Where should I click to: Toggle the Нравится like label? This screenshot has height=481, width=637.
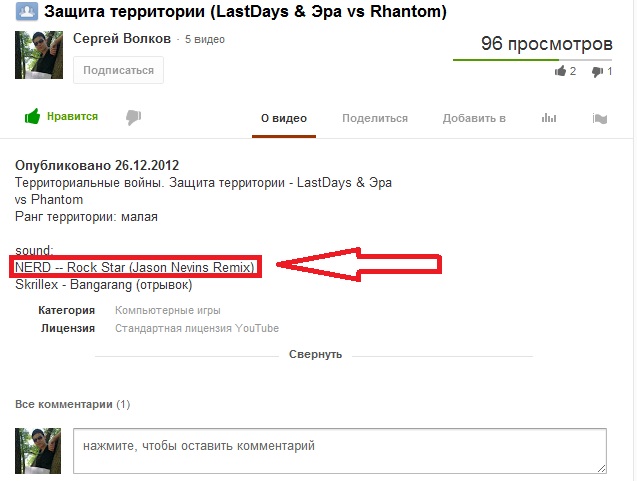click(x=72, y=116)
